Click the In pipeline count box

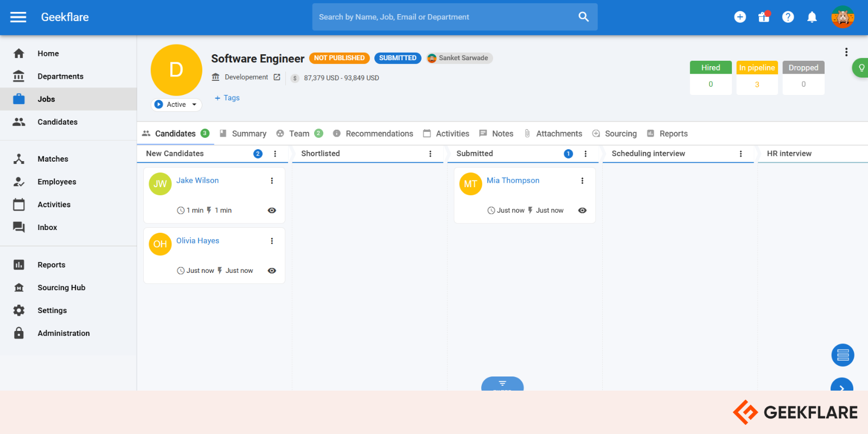tap(757, 78)
